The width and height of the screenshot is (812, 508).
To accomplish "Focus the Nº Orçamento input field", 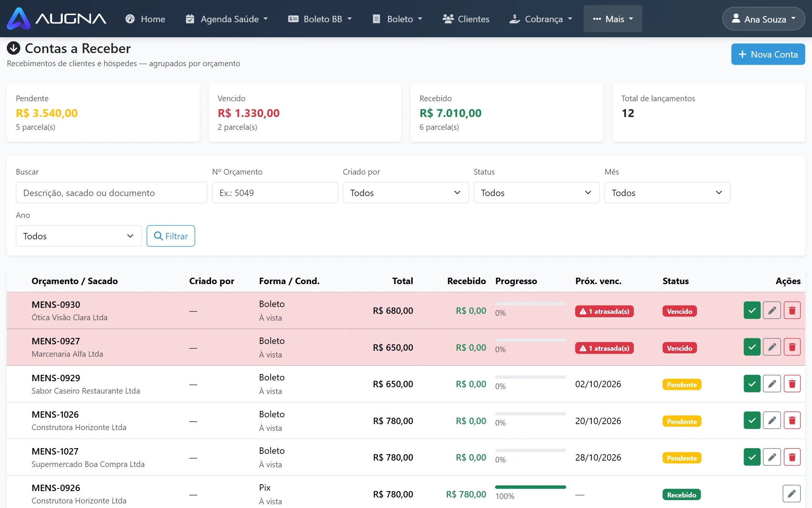I will pos(275,193).
